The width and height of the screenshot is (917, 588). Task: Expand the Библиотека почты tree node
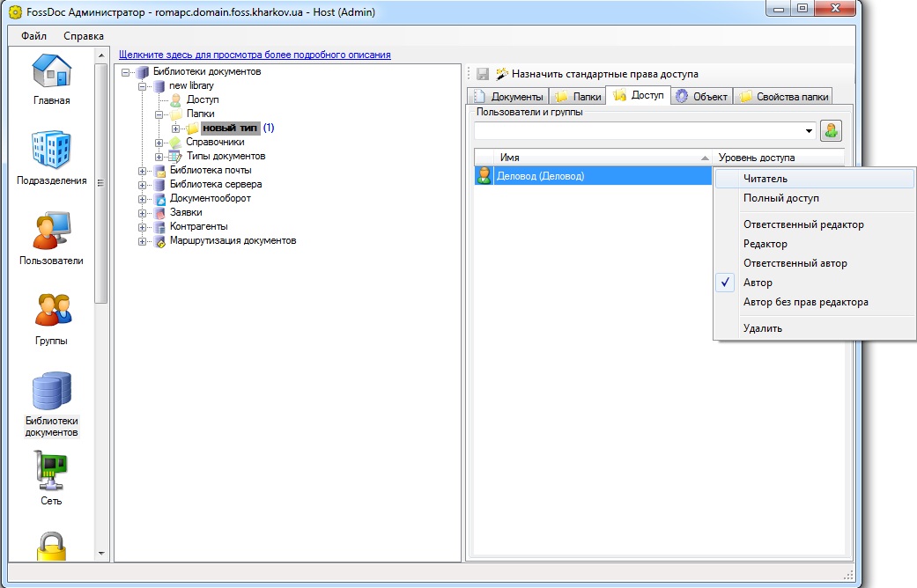pyautogui.click(x=144, y=171)
